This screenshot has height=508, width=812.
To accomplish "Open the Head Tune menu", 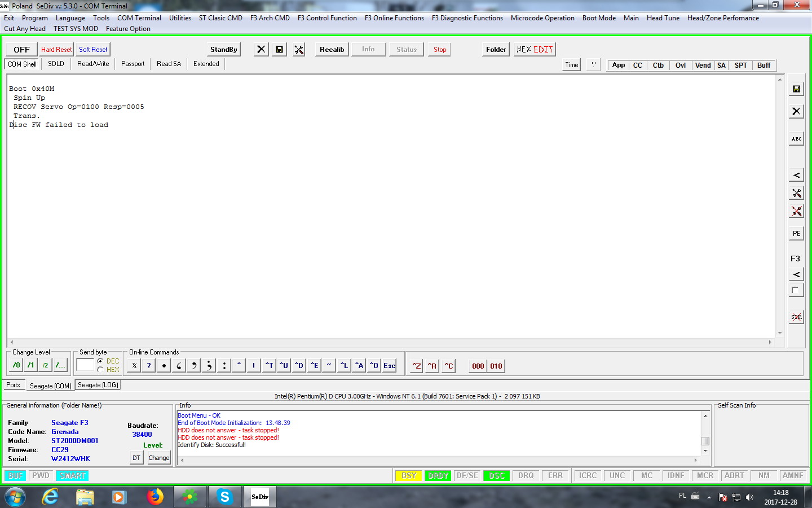I will (663, 18).
